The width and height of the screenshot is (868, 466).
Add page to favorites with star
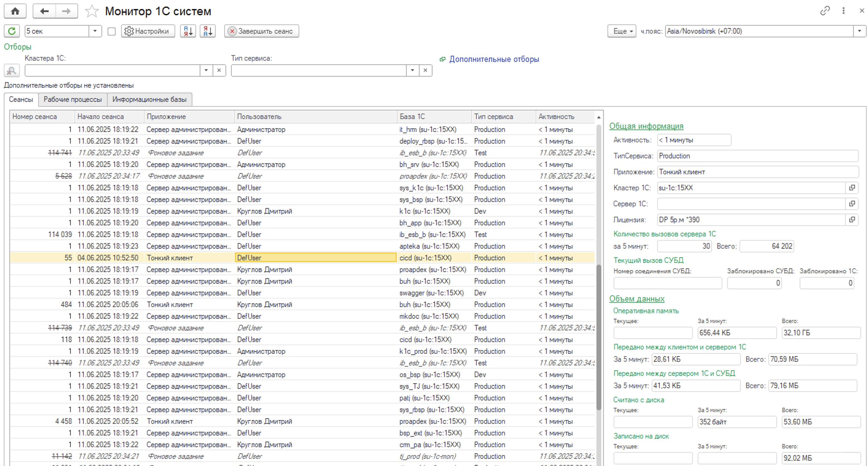pos(92,11)
